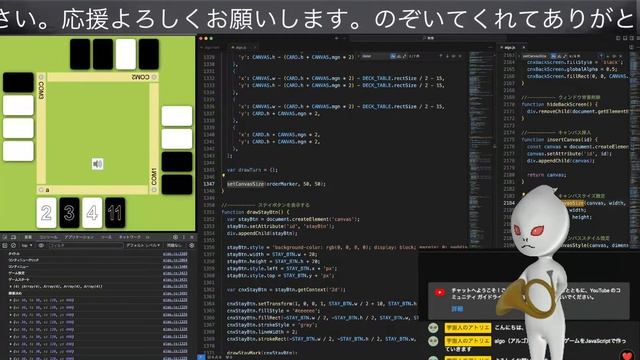Toggle match case in left find widget
Image resolution: width=640 pixels, height=360 pixels.
[x=393, y=56]
